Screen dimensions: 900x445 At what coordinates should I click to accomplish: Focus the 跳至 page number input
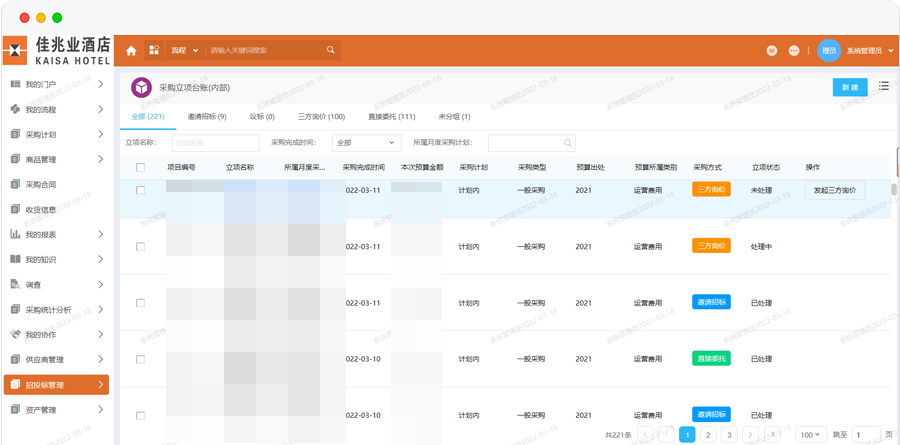tap(866, 435)
